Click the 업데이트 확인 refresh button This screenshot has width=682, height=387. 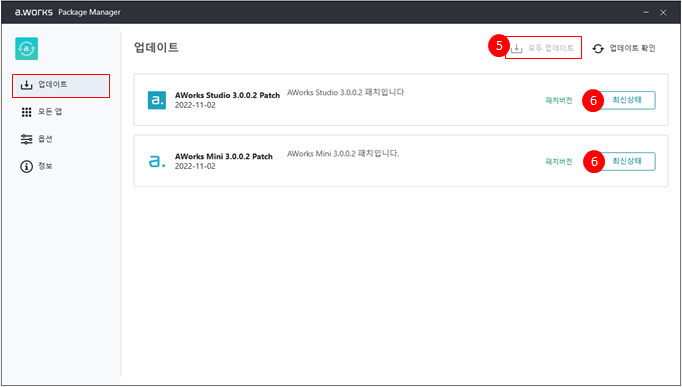[624, 48]
